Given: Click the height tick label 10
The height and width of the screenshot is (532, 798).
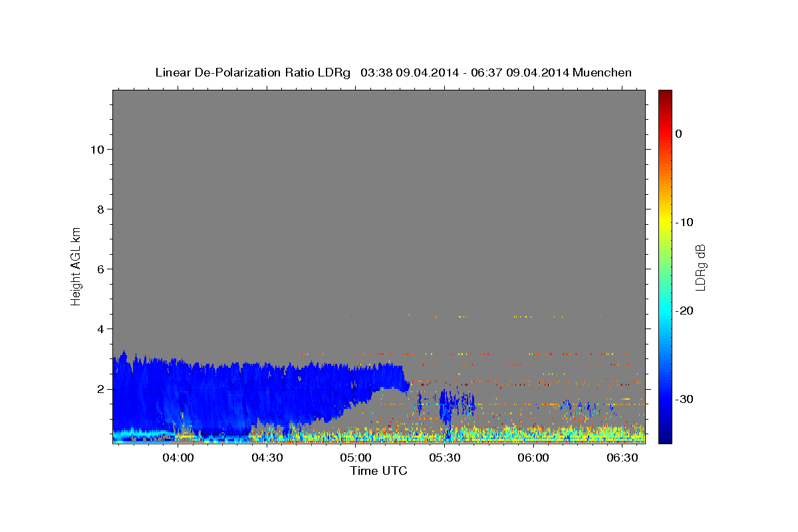Looking at the screenshot, I should point(98,149).
